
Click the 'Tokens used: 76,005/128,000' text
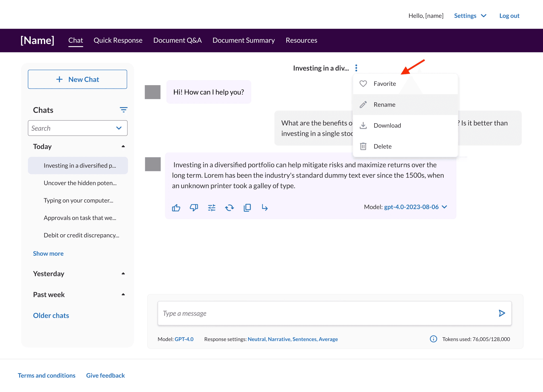tap(476, 339)
